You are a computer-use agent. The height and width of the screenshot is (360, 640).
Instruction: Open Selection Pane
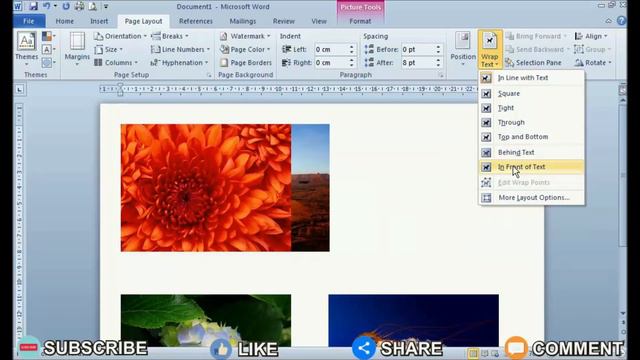tap(533, 62)
